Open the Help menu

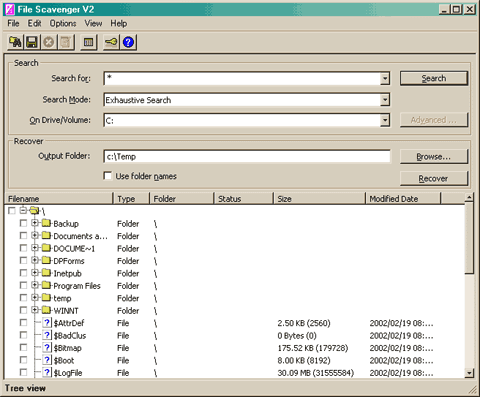119,23
